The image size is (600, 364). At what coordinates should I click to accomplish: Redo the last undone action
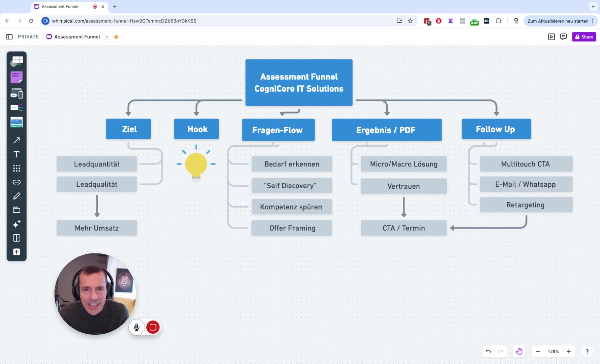(x=501, y=352)
